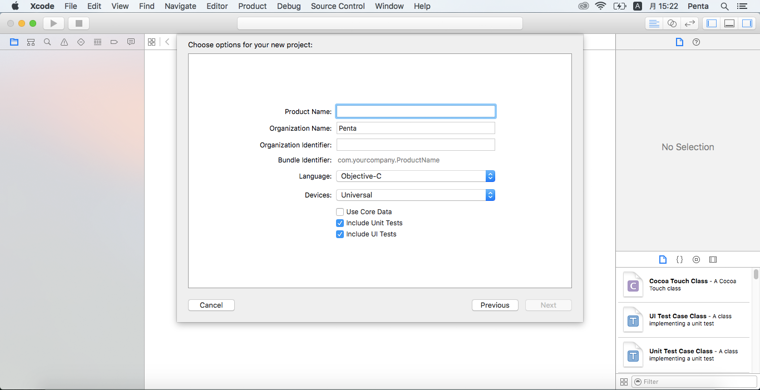Open the Debug navigator icon
This screenshot has width=760, height=390.
coord(97,42)
